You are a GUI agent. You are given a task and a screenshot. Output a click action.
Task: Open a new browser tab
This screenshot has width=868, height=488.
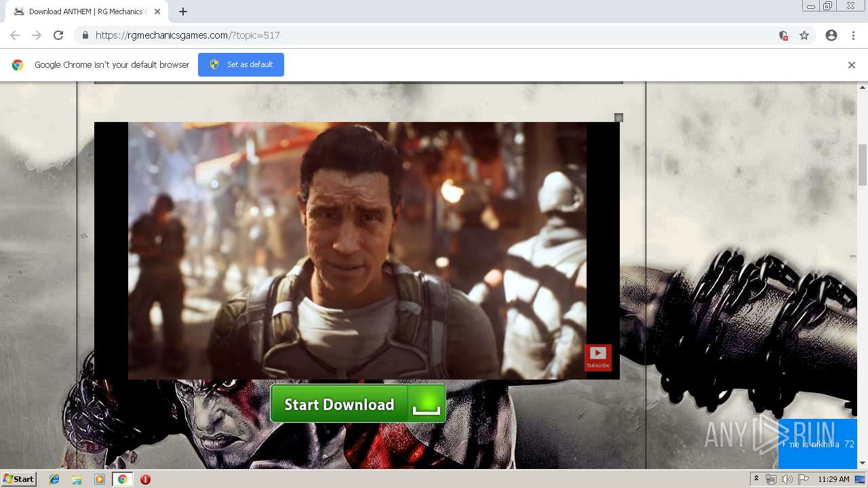click(183, 12)
